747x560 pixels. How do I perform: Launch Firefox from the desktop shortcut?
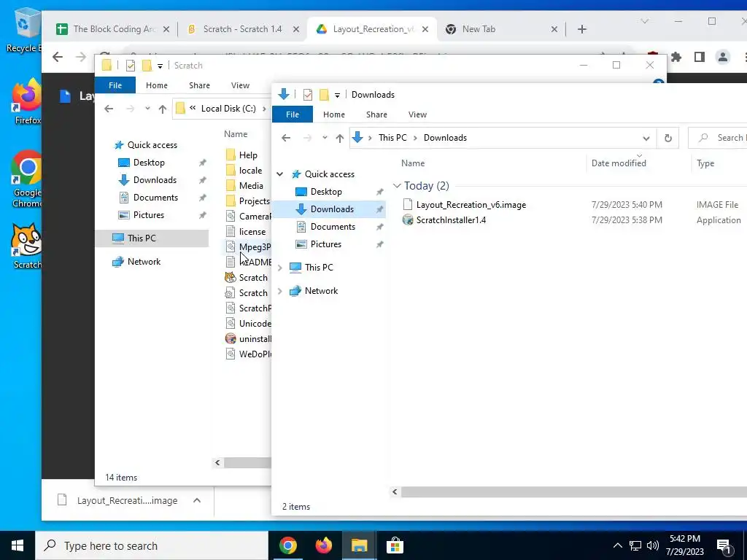27,101
